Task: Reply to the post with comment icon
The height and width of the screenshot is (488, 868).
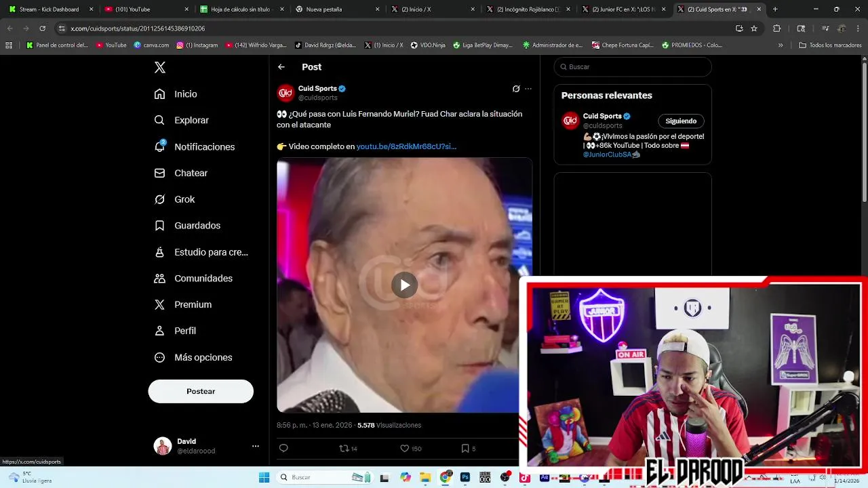Action: point(283,448)
